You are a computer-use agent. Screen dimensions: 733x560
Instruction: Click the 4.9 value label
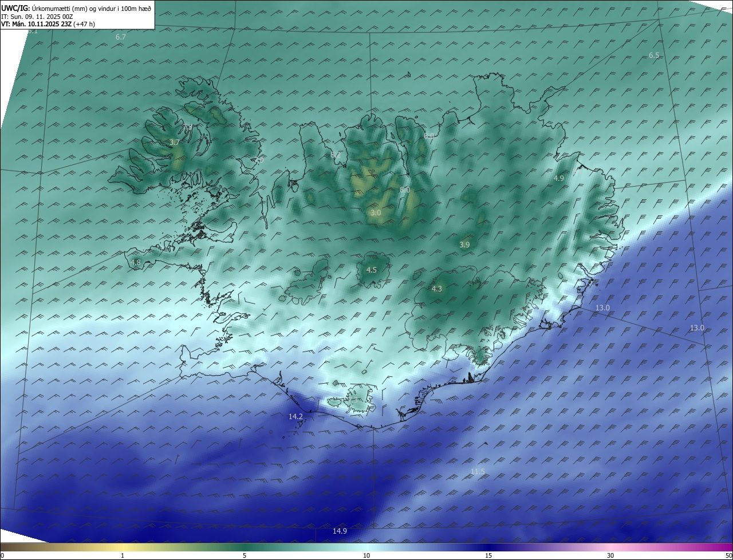559,179
